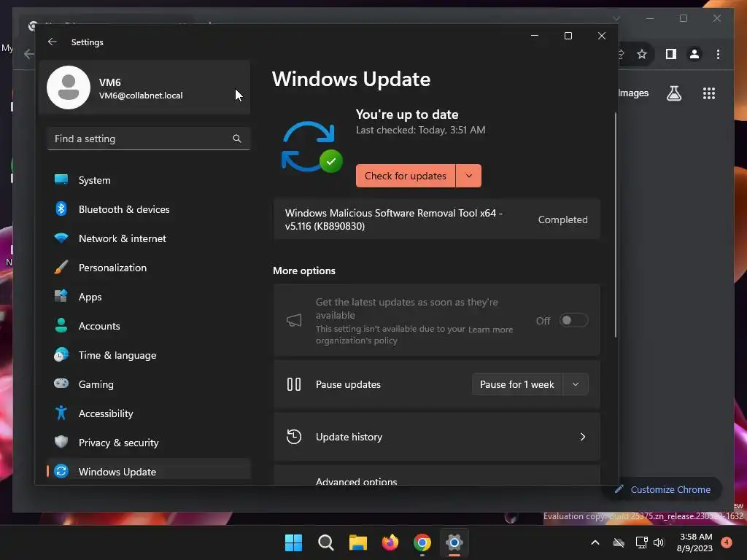The image size is (747, 560).
Task: Click the Update history clock icon
Action: point(294,437)
